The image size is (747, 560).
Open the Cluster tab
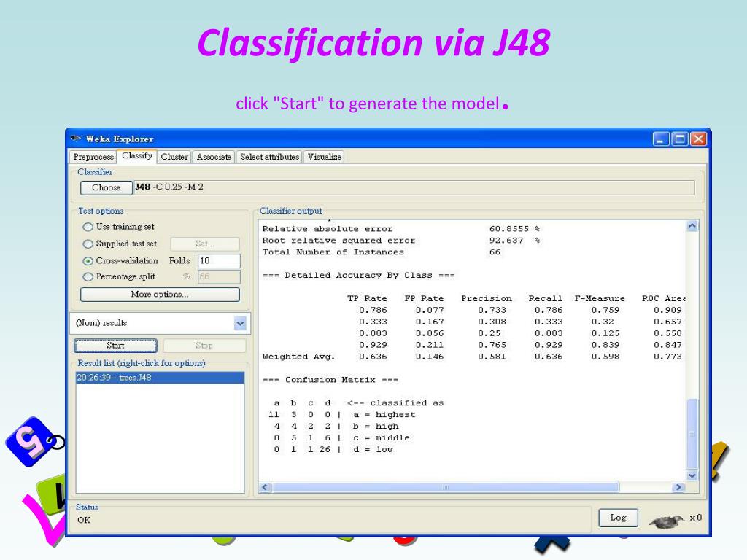174,157
